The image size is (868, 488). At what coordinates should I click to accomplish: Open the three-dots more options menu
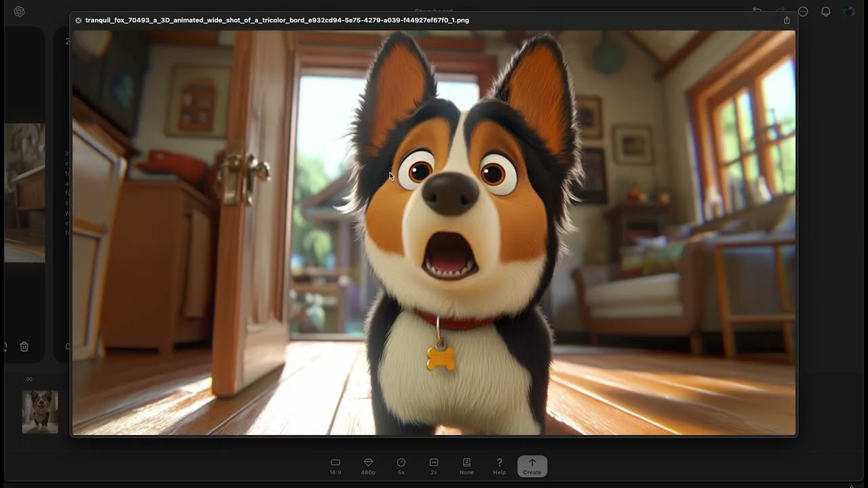803,12
